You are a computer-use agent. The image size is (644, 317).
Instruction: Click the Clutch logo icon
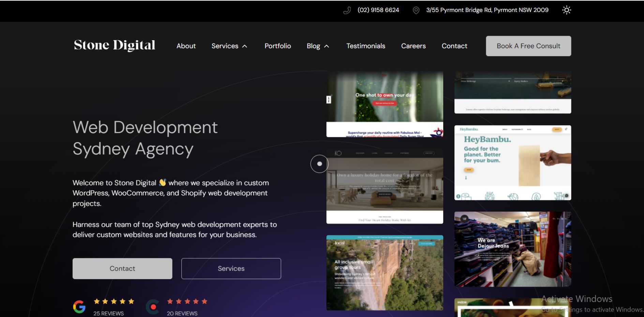(153, 307)
